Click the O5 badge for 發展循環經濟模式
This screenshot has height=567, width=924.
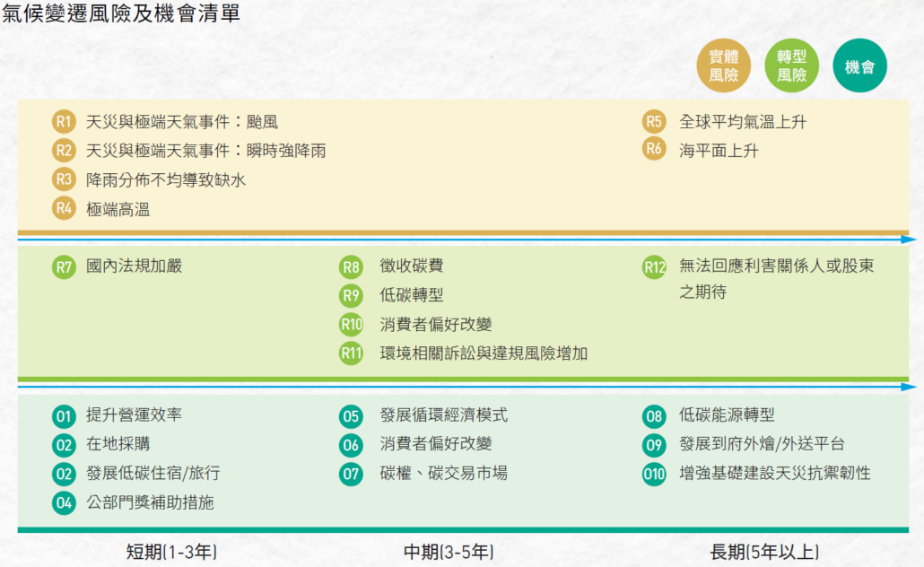(x=352, y=416)
